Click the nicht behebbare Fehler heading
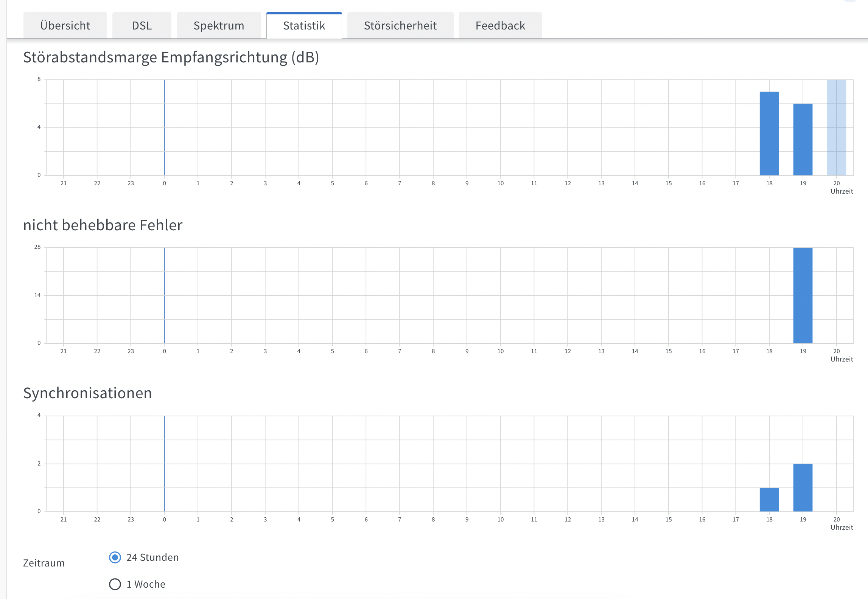 pos(103,225)
